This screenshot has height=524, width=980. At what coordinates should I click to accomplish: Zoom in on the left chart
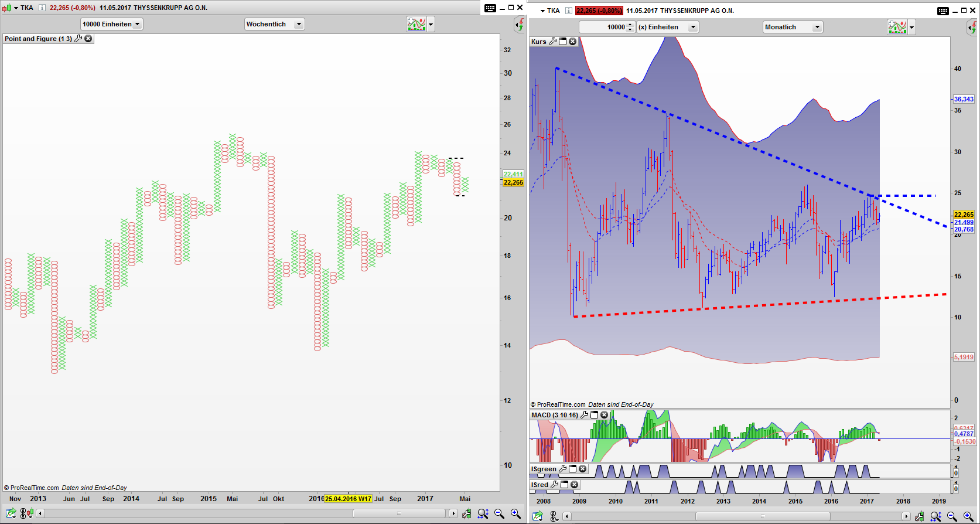515,513
